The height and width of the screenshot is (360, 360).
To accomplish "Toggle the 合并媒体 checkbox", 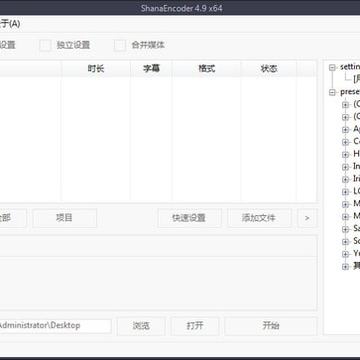I will [x=120, y=45].
